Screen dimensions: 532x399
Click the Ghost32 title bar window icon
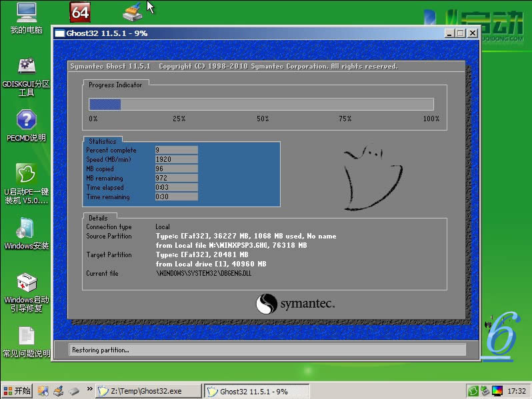tap(60, 33)
